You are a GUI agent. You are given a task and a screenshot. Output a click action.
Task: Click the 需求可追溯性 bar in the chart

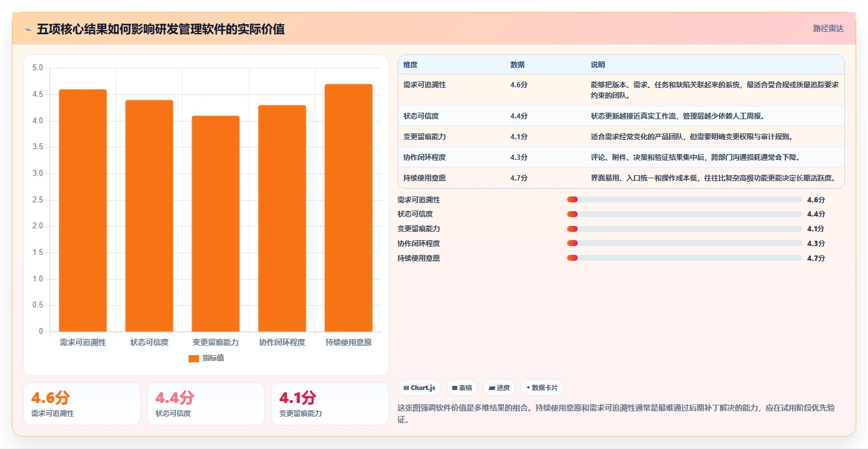pos(83,211)
